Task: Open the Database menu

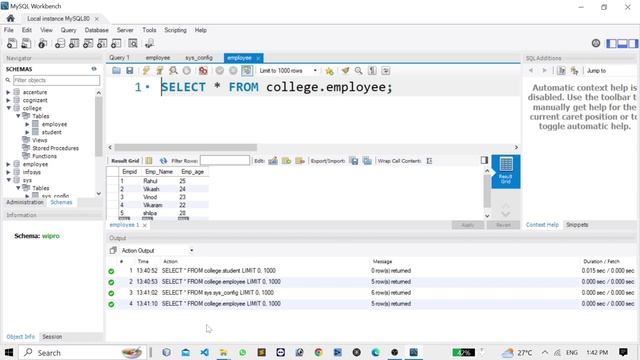Action: point(96,30)
